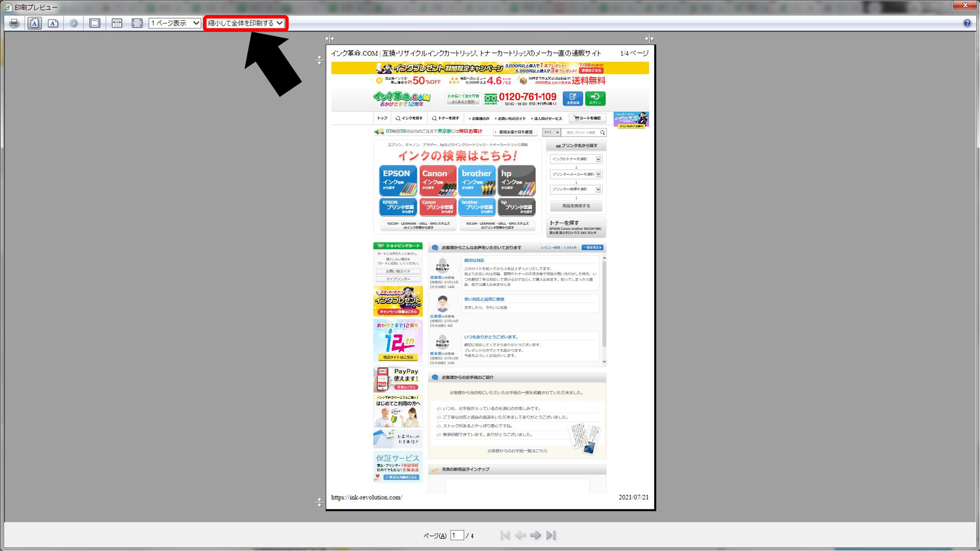The image size is (980, 551).
Task: Grab the right margin adjust handle
Action: (x=649, y=39)
